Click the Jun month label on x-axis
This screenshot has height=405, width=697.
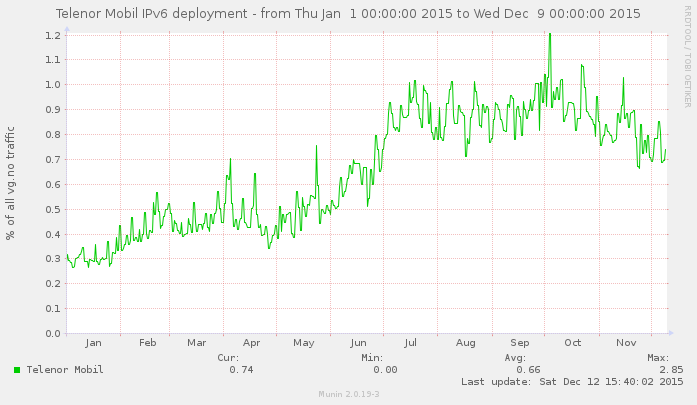point(358,343)
